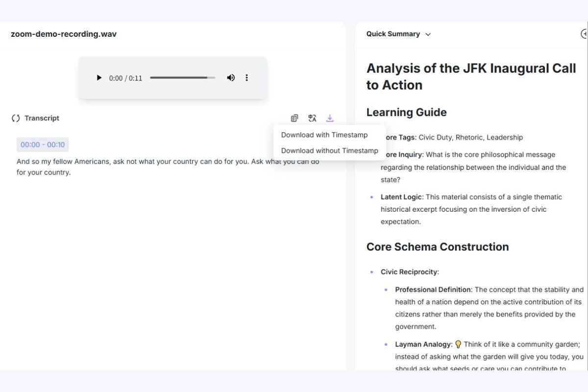
Task: Click the transcript sentence about fellow Americans
Action: pos(168,167)
